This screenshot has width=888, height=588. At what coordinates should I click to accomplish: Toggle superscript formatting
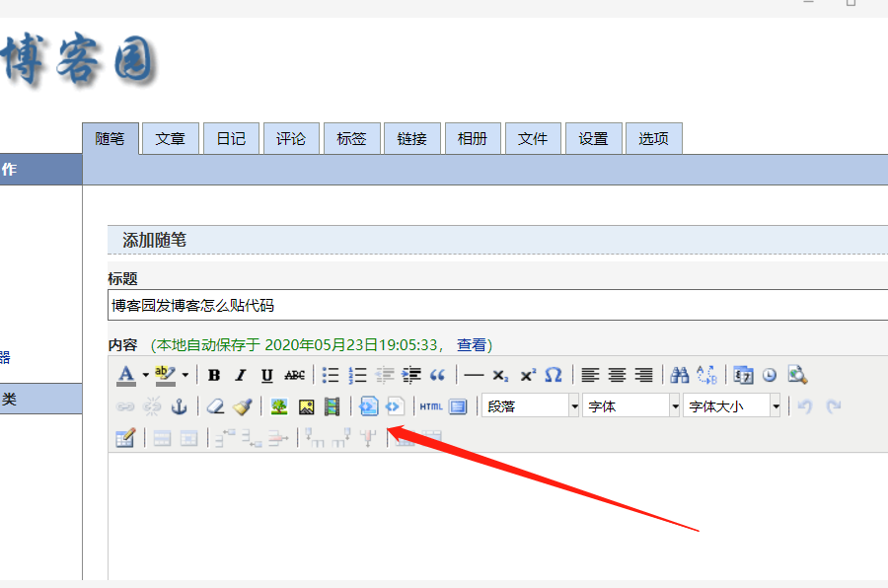528,375
